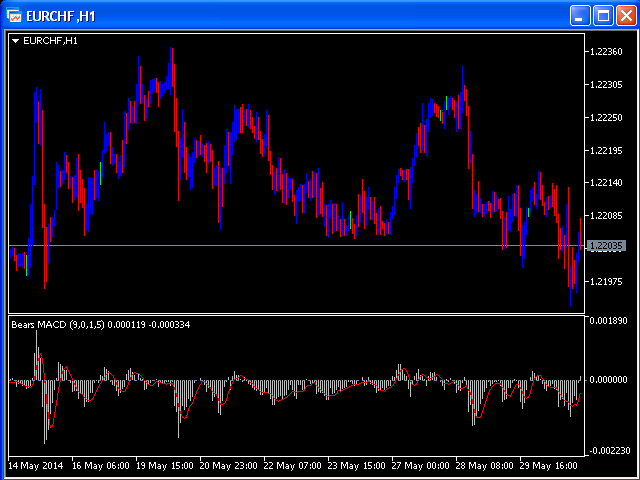Maximize the EURCHF,H1 chart window

tap(603, 16)
